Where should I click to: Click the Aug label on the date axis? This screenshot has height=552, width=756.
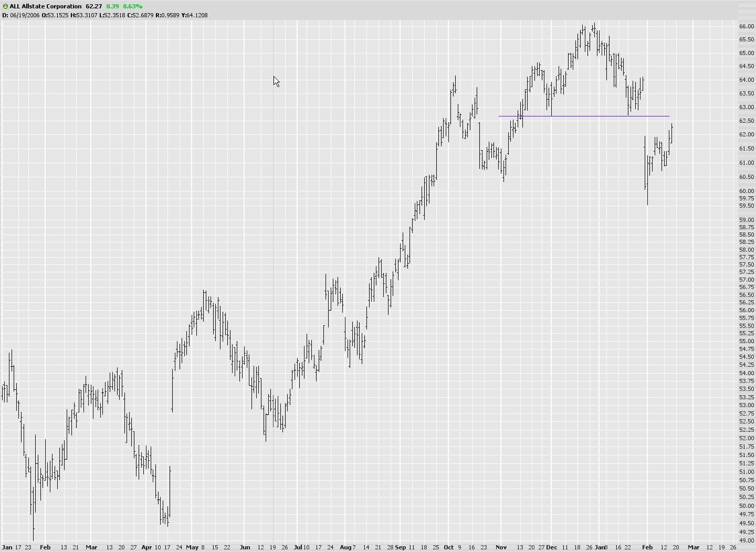tap(345, 547)
